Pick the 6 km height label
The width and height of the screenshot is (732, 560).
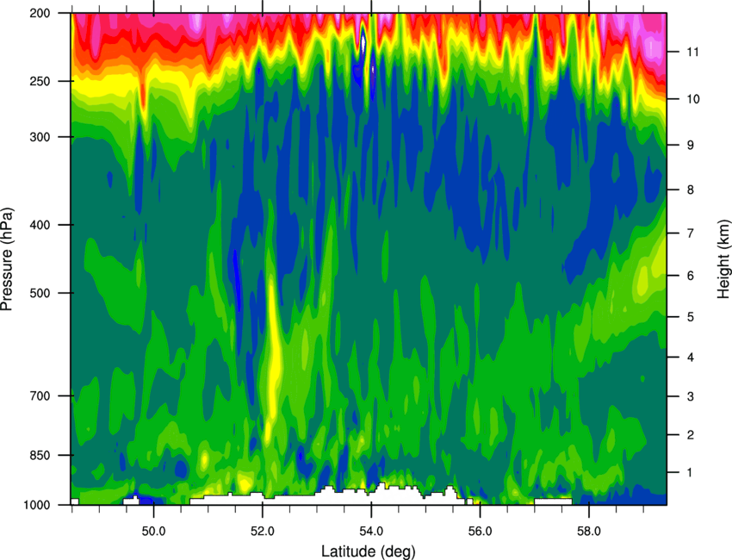(691, 276)
